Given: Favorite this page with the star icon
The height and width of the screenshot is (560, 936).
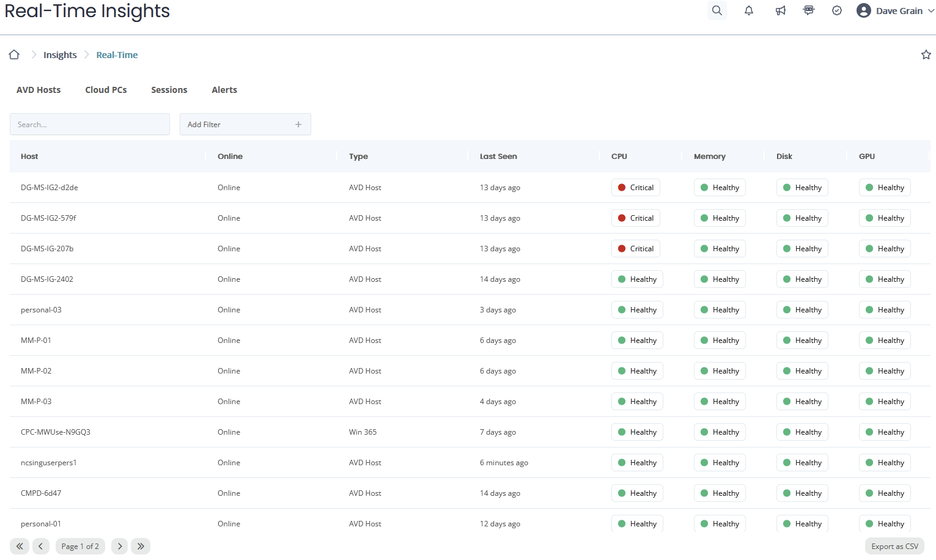Looking at the screenshot, I should click(x=926, y=55).
